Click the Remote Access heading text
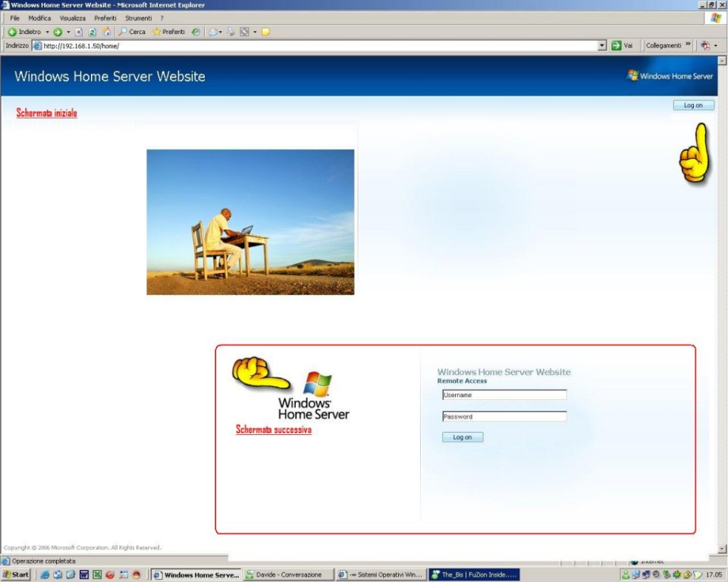 [462, 380]
